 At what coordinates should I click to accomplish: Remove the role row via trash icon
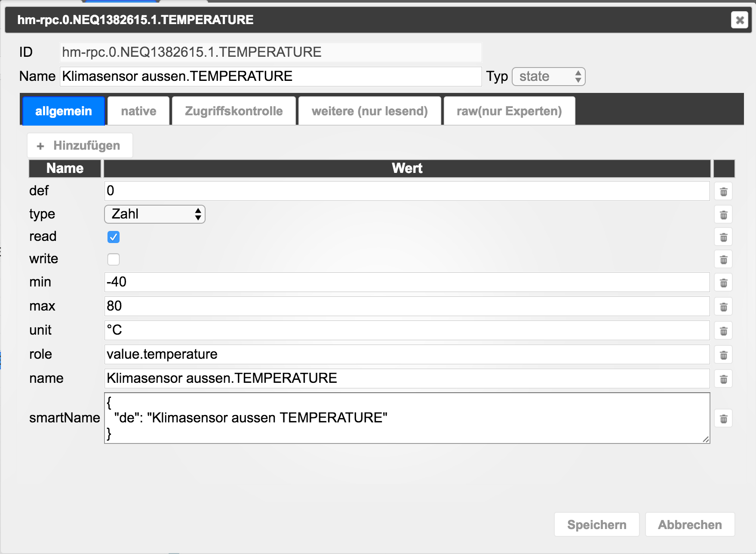tap(723, 355)
